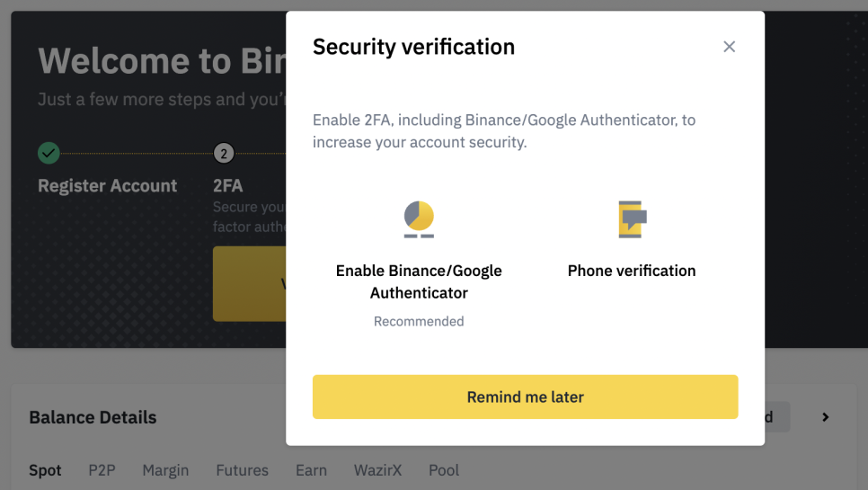Switch to the WazirX tab
868x490 pixels.
[x=377, y=470]
